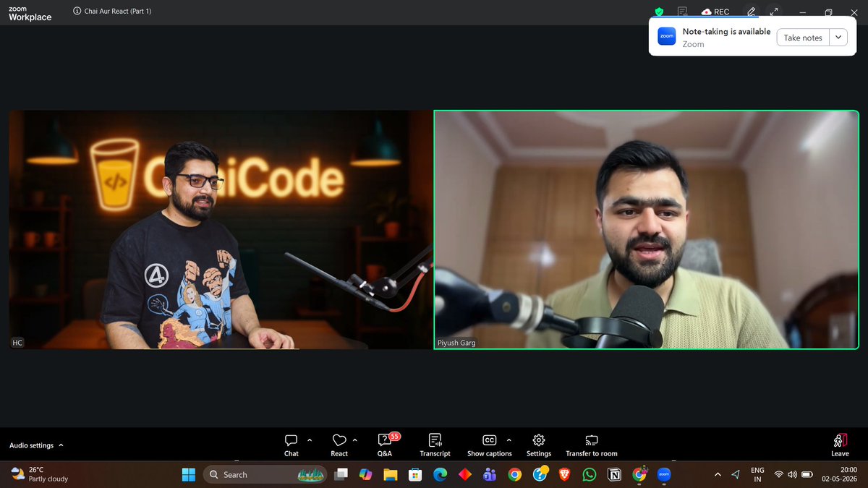
Task: Click "Note-taking is available" text
Action: tap(726, 32)
